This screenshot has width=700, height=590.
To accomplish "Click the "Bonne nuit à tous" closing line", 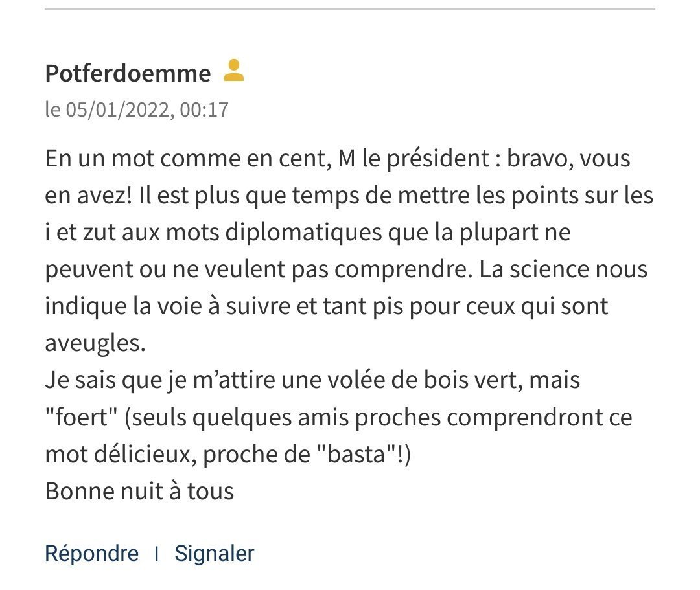I will point(139,491).
